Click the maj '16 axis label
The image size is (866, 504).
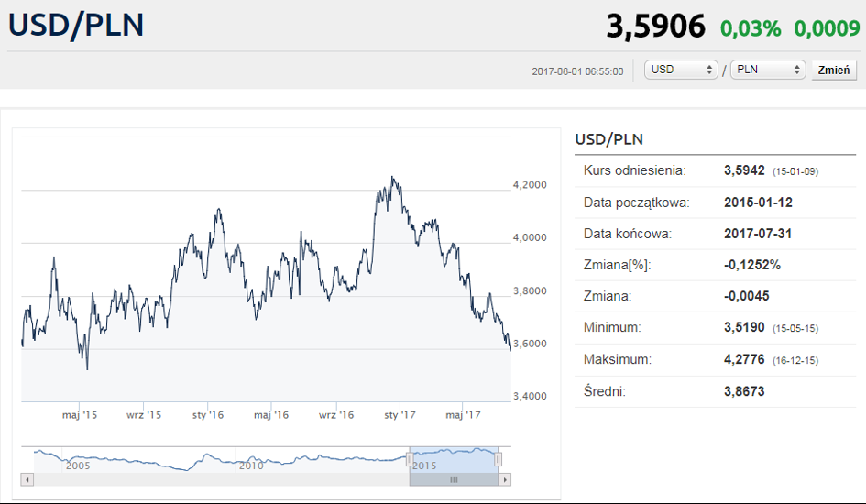pyautogui.click(x=271, y=415)
